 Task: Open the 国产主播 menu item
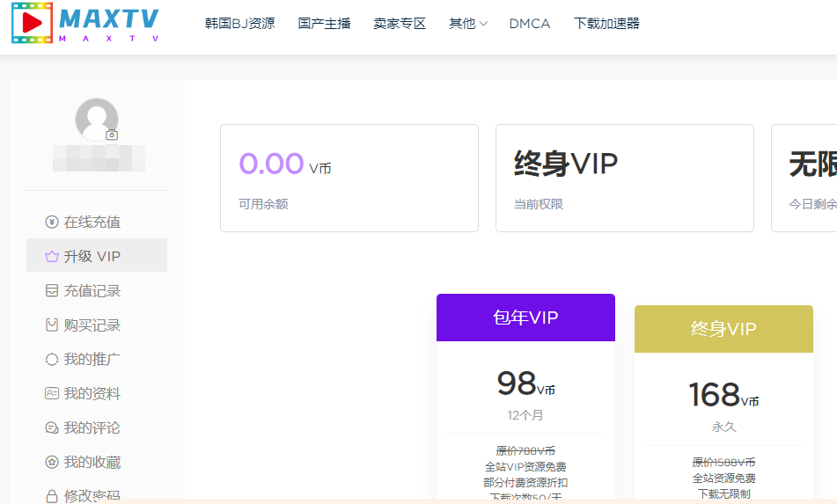coord(324,24)
